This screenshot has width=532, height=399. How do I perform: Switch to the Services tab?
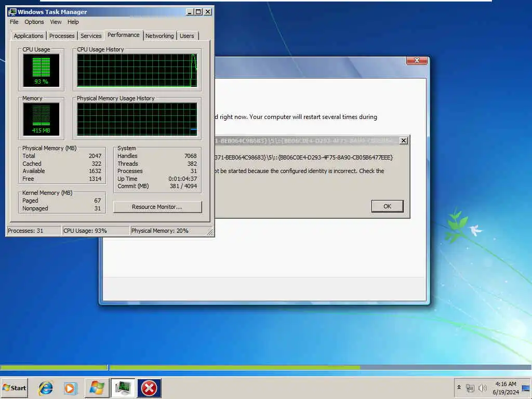(91, 36)
